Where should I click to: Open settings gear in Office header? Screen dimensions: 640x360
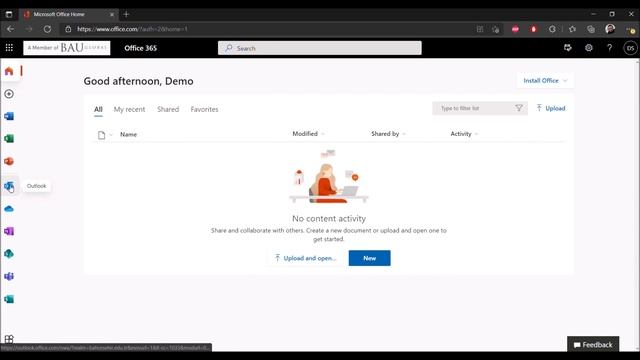point(589,48)
